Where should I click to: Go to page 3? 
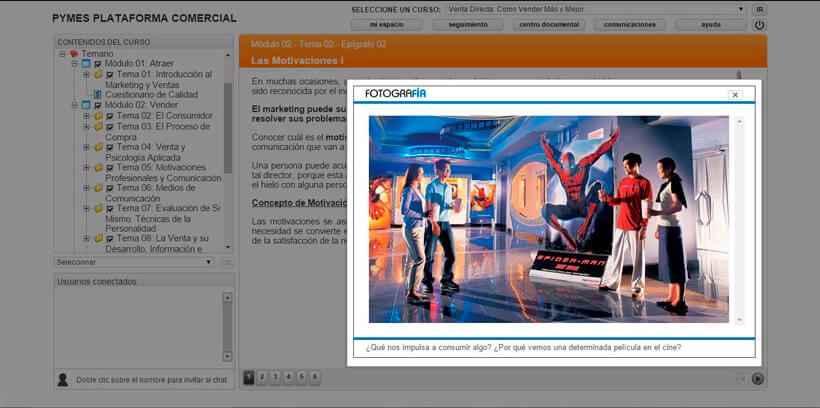point(275,378)
